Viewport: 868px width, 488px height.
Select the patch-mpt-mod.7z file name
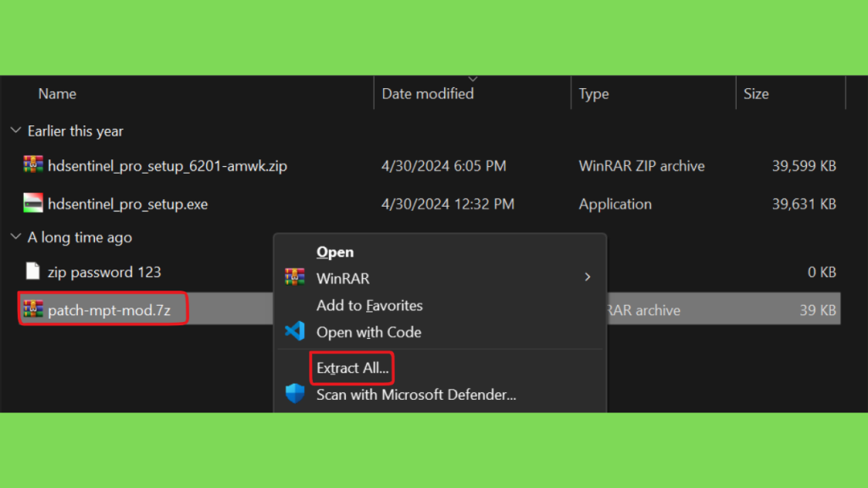109,310
